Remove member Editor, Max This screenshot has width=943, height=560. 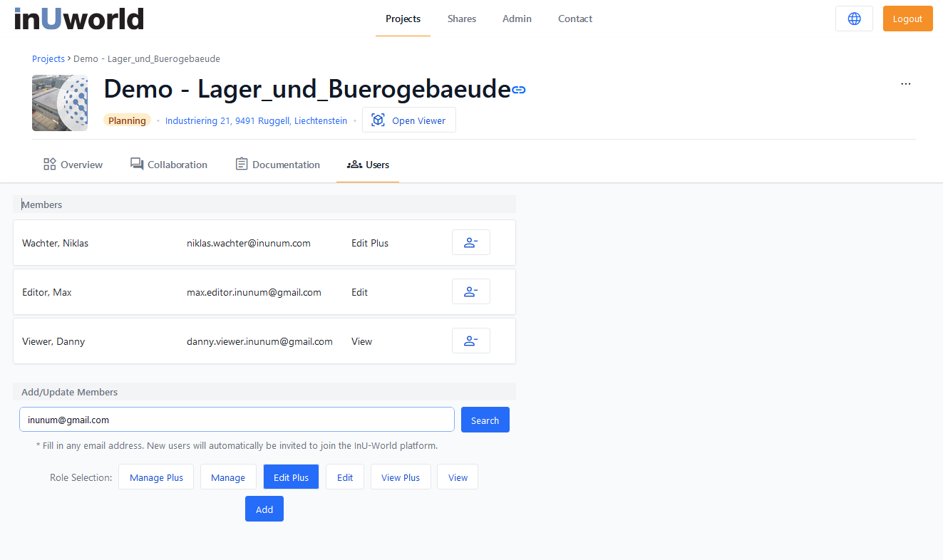470,292
